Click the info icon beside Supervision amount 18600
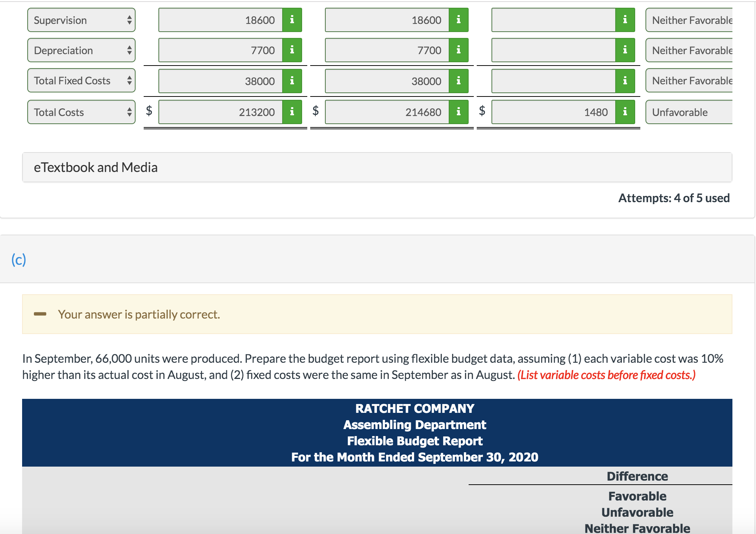 [x=292, y=20]
